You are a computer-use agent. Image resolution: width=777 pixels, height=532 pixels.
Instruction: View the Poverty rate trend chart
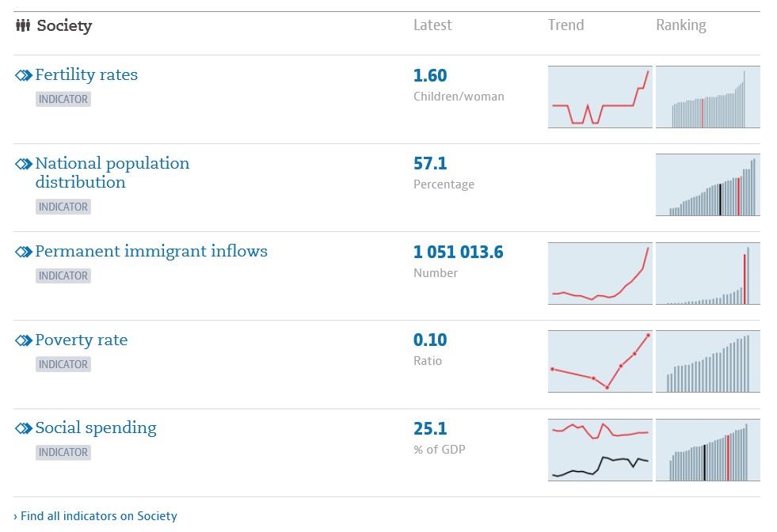point(600,362)
